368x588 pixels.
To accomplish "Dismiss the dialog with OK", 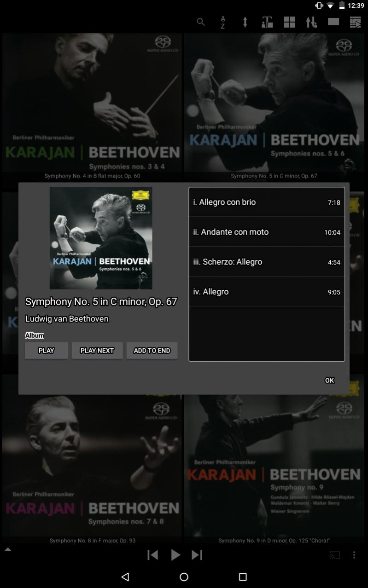I will (x=330, y=380).
